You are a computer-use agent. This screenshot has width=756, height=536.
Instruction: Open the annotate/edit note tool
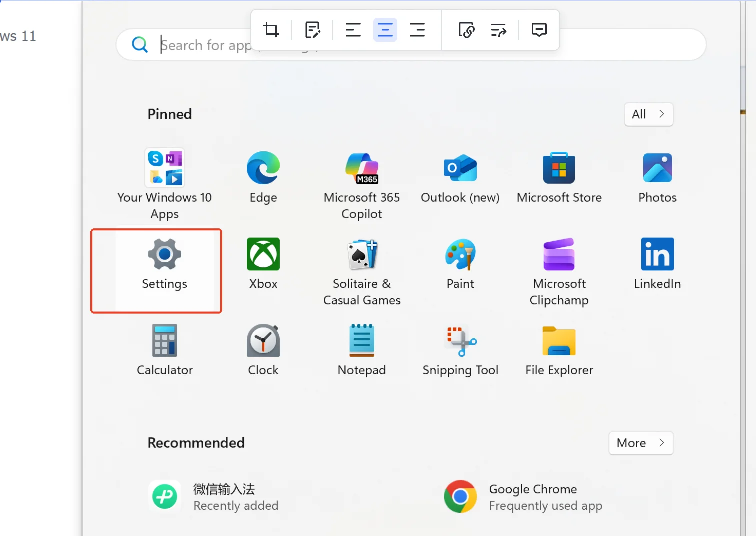312,29
